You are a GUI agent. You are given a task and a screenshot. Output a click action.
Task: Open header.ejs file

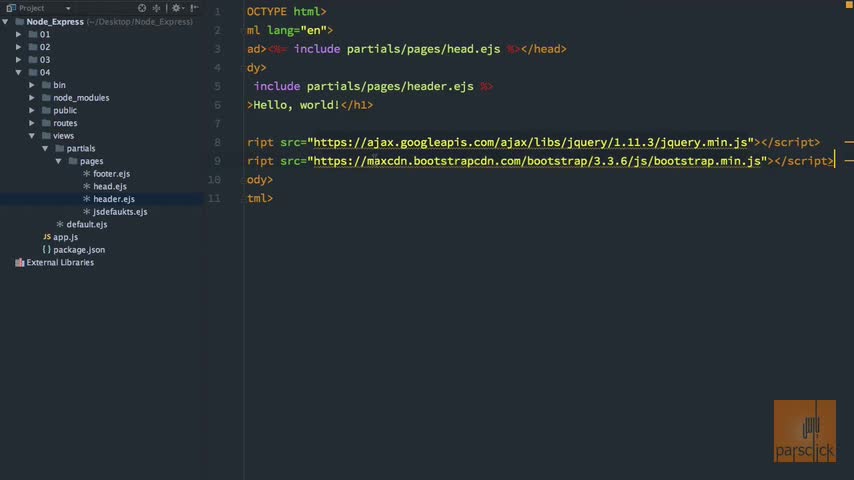(114, 199)
